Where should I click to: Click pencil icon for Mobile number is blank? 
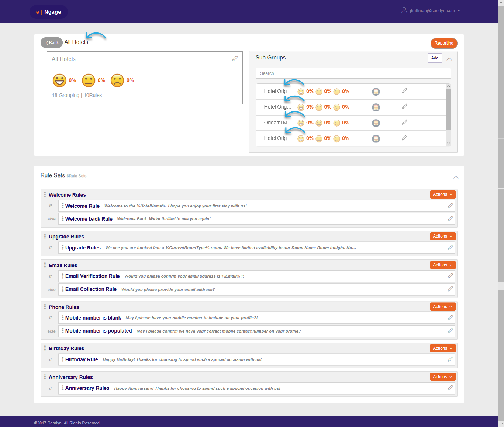click(450, 317)
